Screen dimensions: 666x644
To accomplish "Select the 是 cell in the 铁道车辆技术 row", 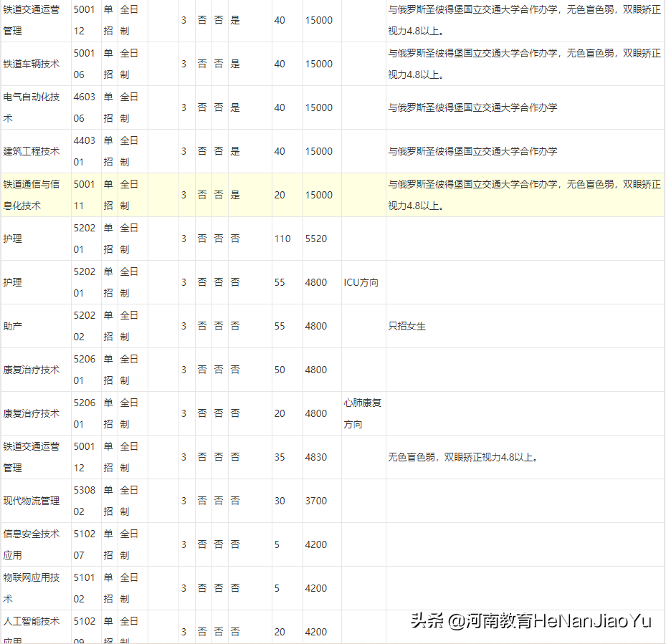I will click(234, 63).
